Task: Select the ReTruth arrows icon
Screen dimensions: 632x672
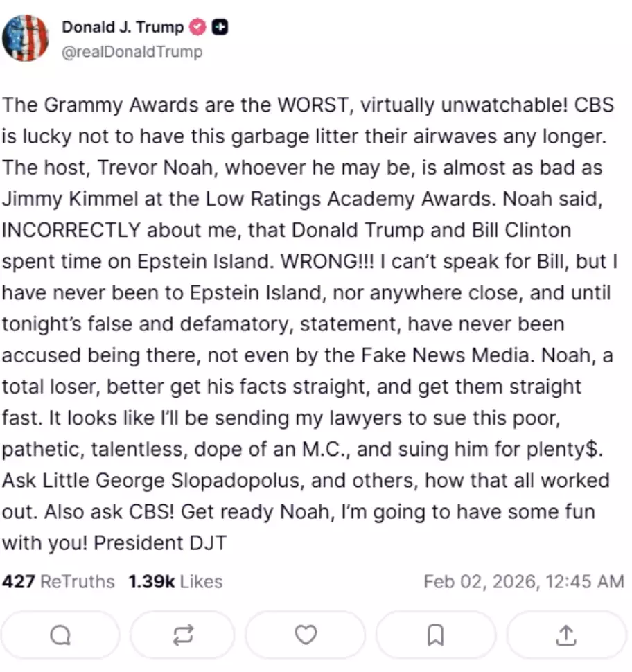Action: coord(182,635)
